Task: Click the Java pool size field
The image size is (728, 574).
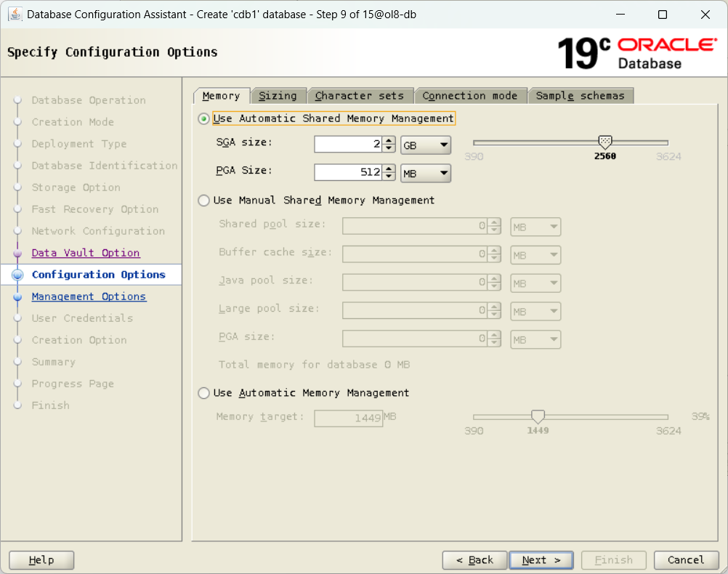Action: (x=415, y=283)
